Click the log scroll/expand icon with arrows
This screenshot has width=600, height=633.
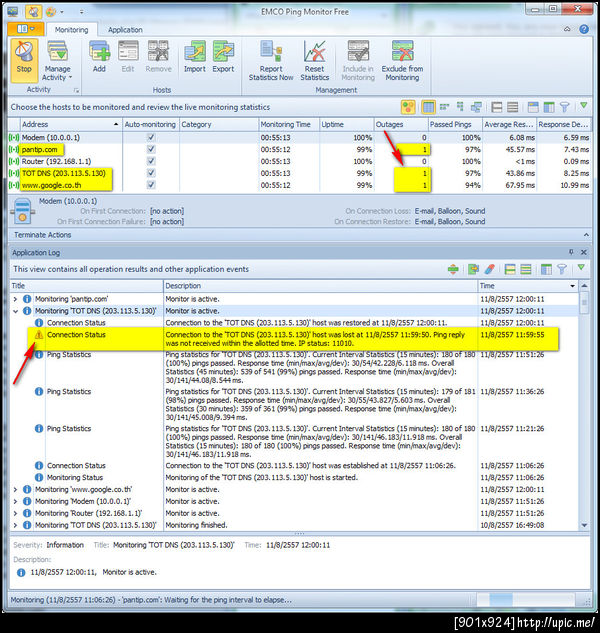453,269
